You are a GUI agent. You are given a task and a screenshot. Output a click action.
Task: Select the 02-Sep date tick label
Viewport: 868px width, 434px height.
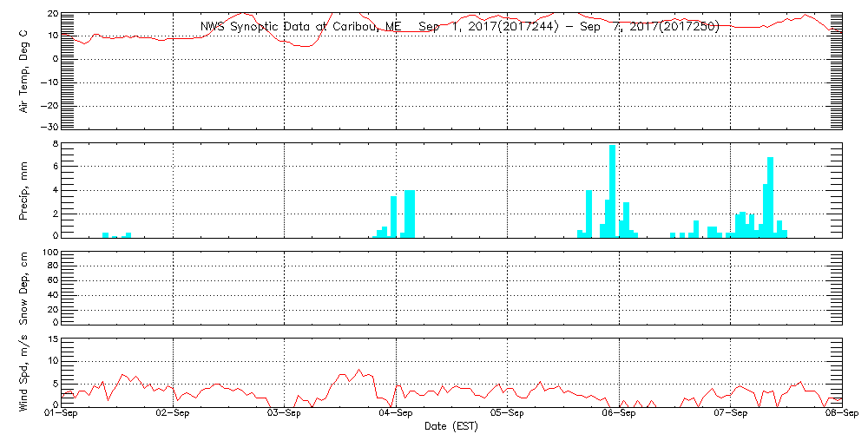173,415
